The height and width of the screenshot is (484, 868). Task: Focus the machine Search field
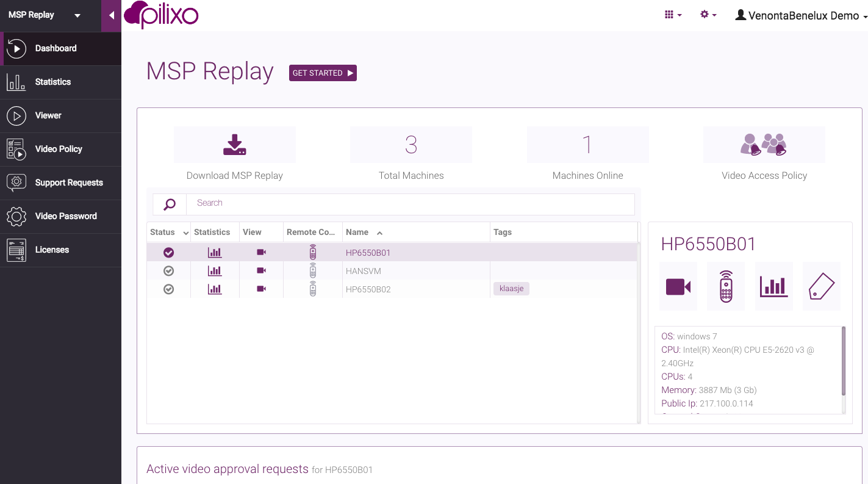coord(411,204)
